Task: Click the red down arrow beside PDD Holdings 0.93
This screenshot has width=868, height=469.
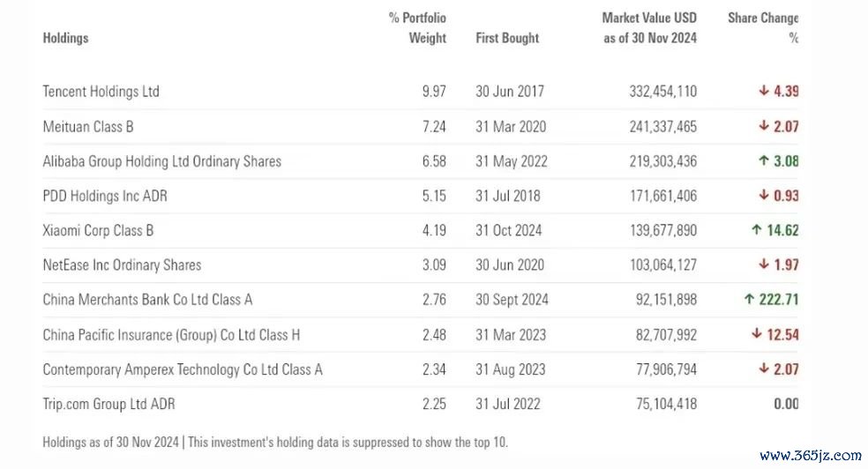Action: tap(764, 195)
